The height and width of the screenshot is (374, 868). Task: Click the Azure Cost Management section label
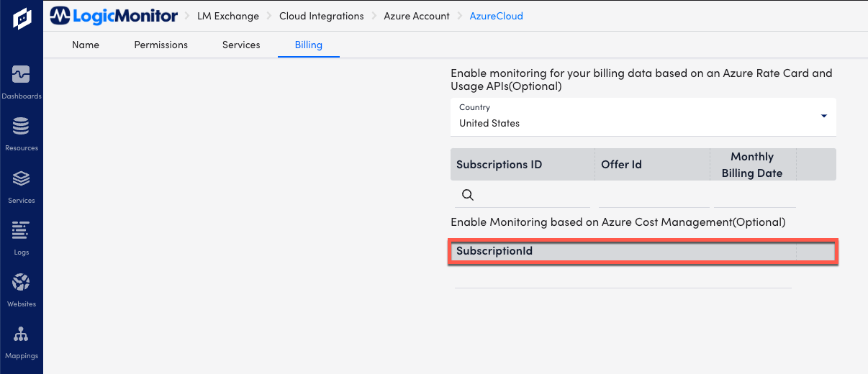(618, 222)
